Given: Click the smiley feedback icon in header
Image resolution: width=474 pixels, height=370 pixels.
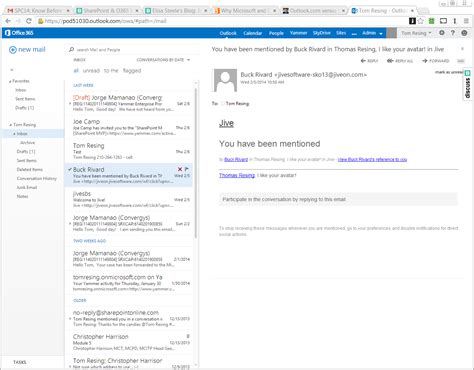Looking at the screenshot, I should pyautogui.click(x=464, y=33).
